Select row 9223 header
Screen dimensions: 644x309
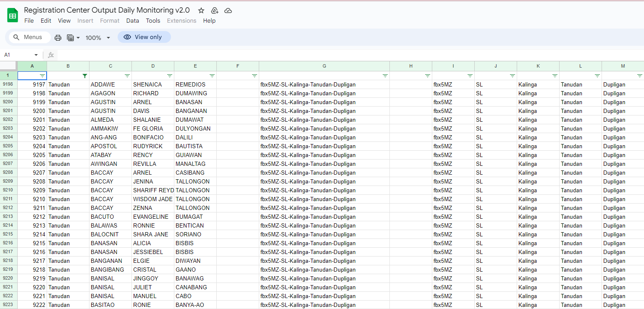coord(8,305)
